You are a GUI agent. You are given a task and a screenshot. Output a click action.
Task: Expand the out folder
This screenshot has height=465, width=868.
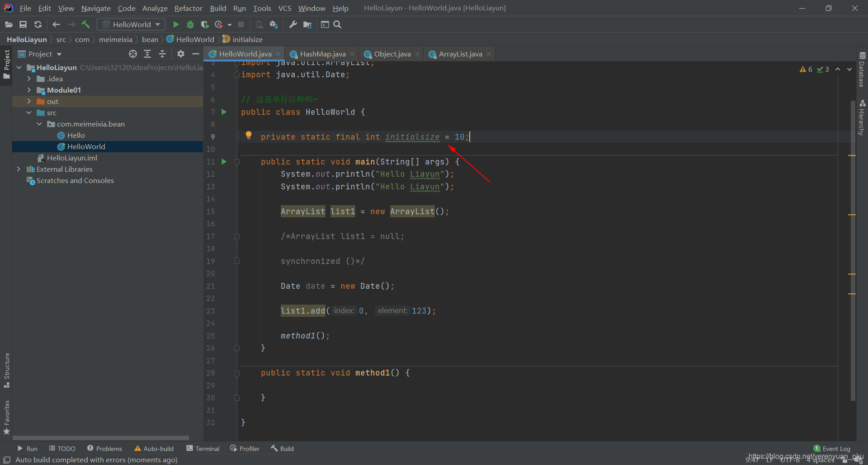point(29,101)
